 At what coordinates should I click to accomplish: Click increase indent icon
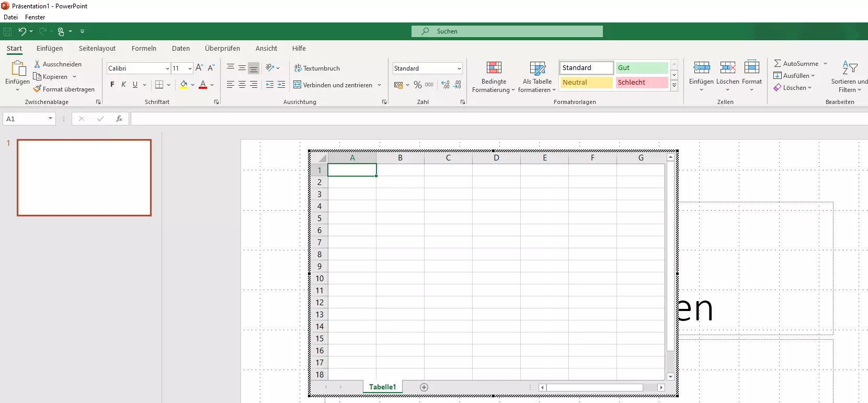click(281, 85)
